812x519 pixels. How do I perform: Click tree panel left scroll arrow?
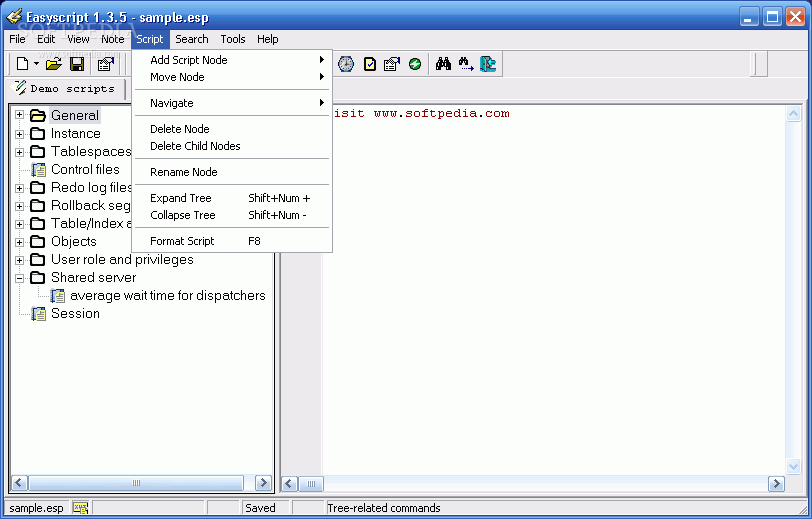click(x=19, y=483)
